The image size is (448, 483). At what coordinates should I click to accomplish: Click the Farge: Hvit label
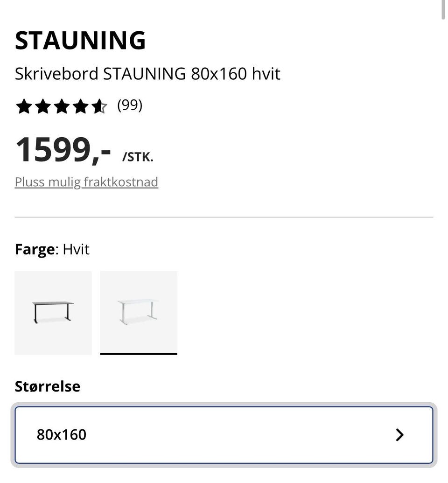(52, 250)
